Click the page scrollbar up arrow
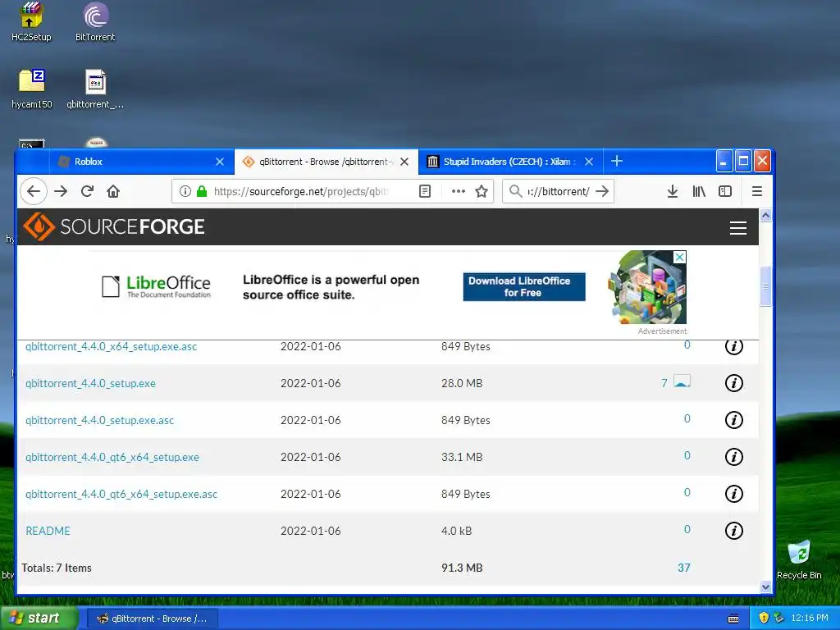 pos(765,216)
